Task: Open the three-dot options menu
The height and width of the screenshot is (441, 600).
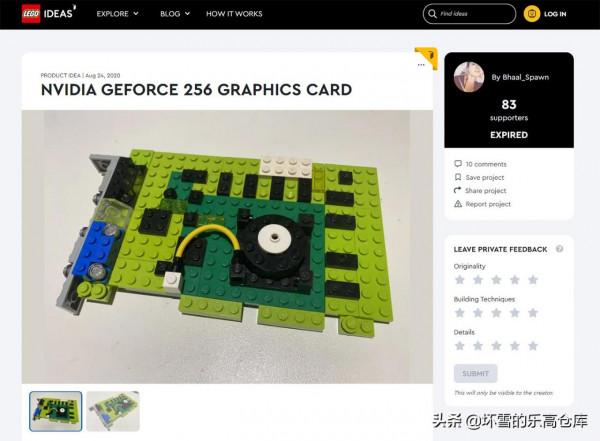Action: (421, 65)
